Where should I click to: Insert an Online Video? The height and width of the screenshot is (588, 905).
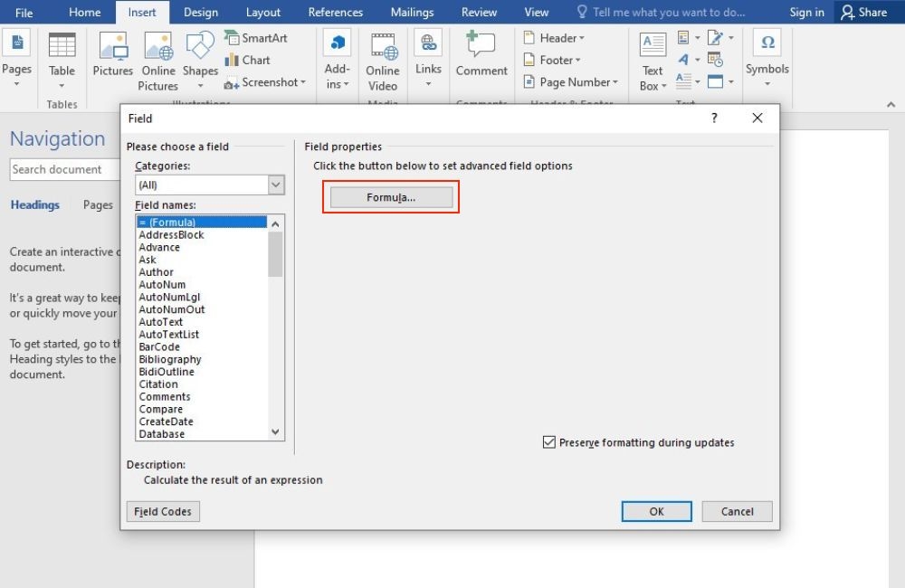(x=383, y=62)
